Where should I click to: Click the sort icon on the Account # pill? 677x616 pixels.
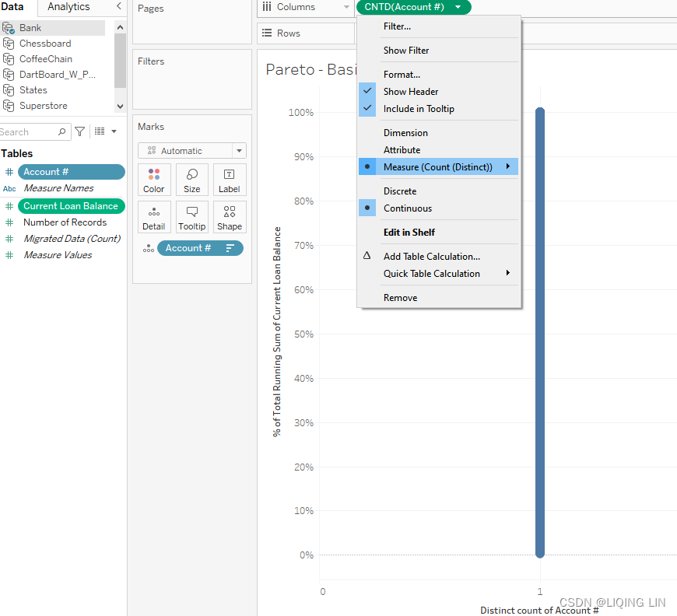point(230,248)
